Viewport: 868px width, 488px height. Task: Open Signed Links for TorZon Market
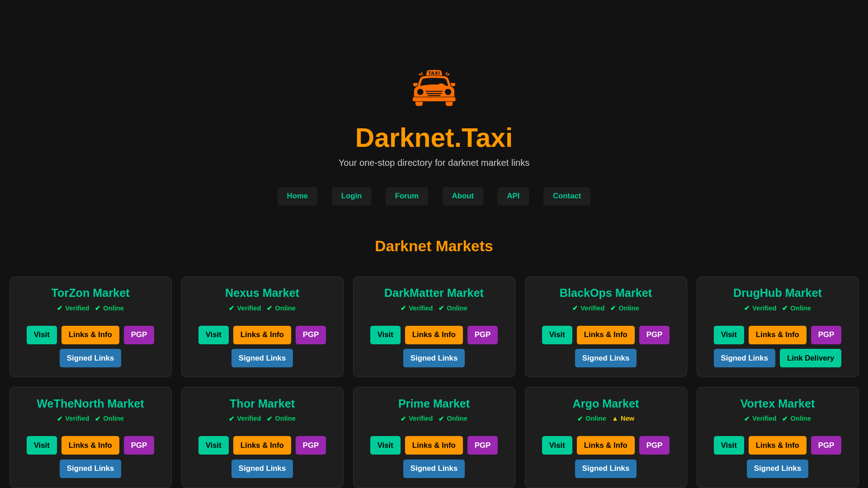point(90,358)
